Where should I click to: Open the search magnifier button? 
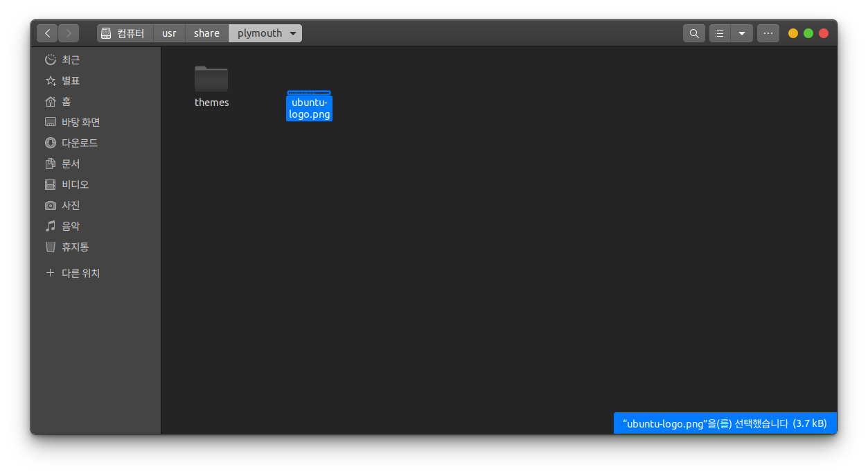tap(693, 33)
